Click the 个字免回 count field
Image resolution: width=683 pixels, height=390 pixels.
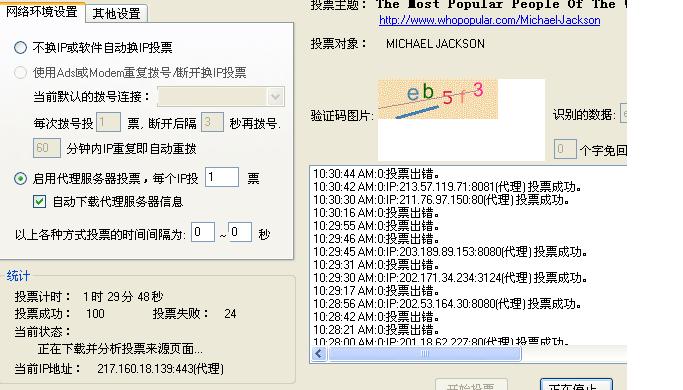[565, 149]
